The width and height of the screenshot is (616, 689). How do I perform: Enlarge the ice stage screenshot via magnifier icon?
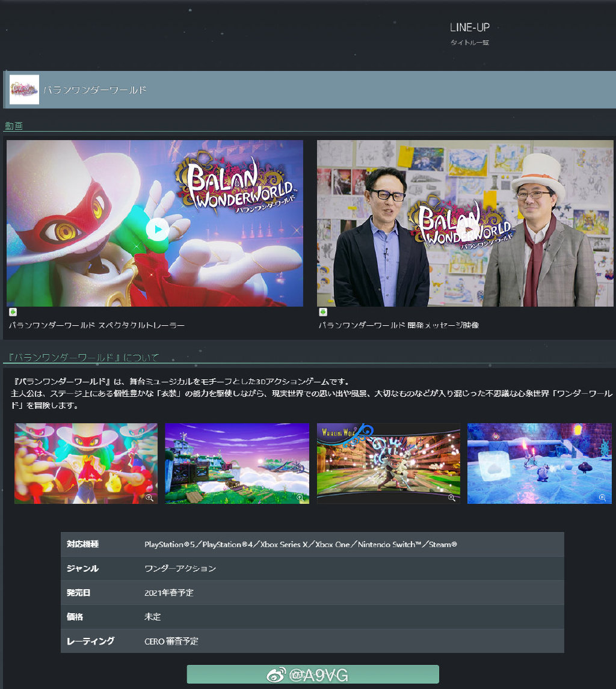pyautogui.click(x=602, y=497)
